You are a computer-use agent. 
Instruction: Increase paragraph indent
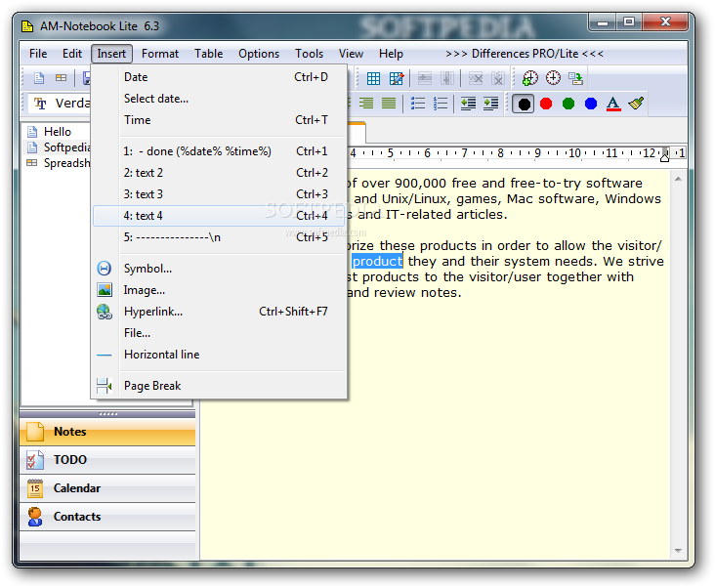coord(490,104)
